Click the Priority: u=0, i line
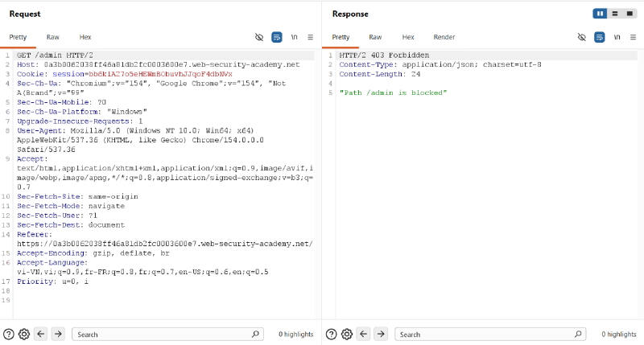This screenshot has width=644, height=345. coord(52,281)
